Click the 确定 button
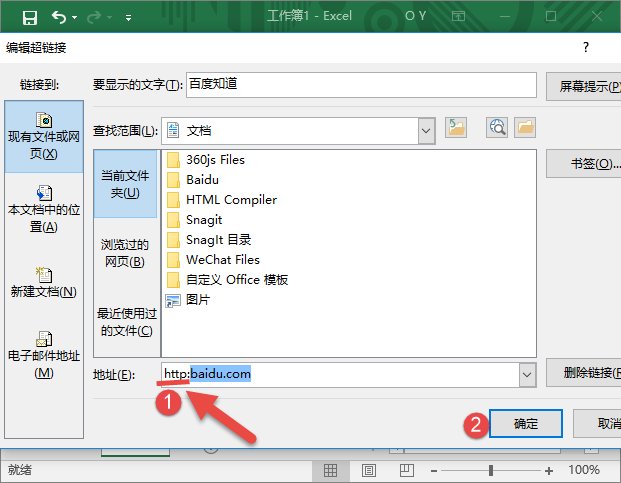The image size is (621, 483). pos(526,424)
